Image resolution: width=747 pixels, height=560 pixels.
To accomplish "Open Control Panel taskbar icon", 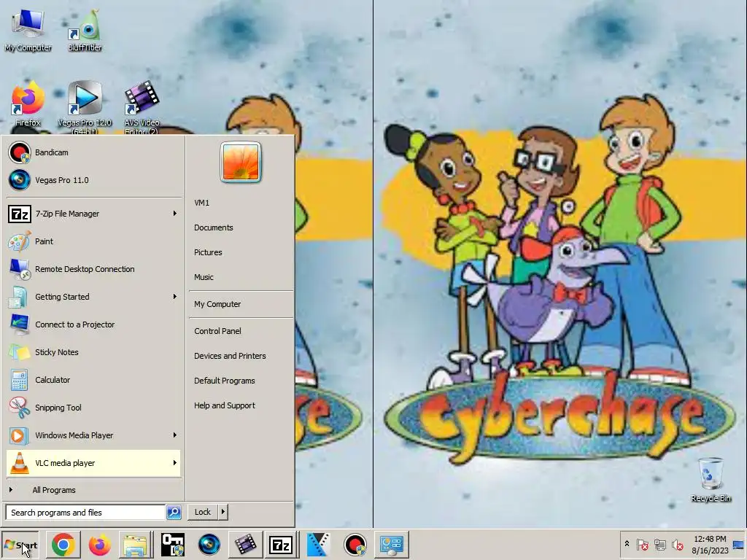I will 392,545.
